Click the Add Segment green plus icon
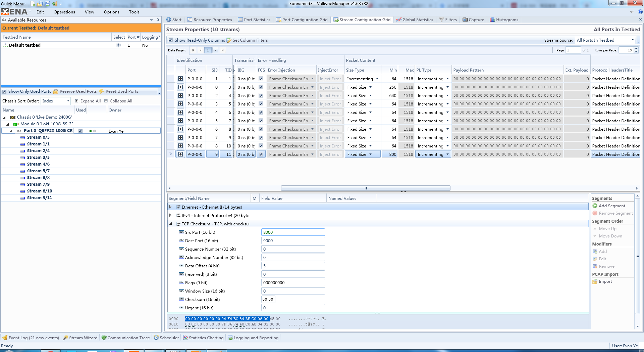 (595, 206)
